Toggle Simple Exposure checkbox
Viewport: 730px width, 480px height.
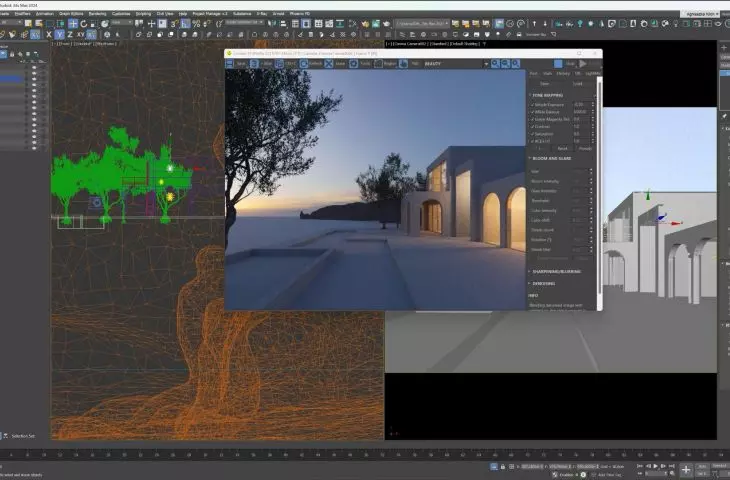(532, 105)
